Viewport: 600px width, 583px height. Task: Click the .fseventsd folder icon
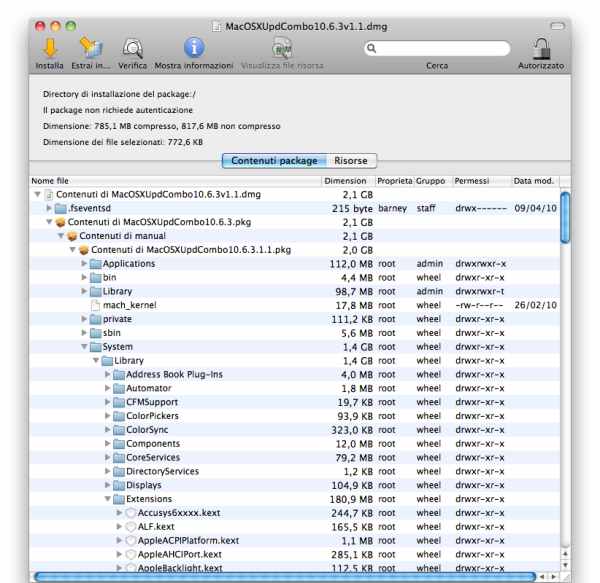[x=60, y=208]
